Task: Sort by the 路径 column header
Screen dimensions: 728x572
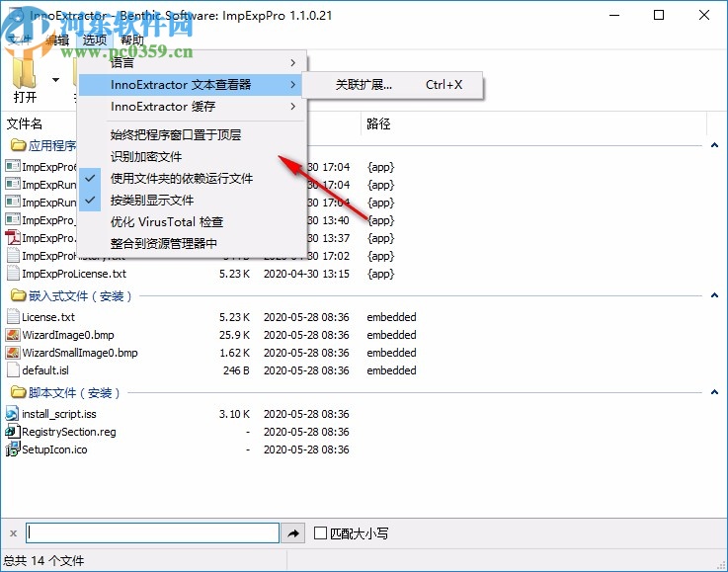Action: [378, 123]
